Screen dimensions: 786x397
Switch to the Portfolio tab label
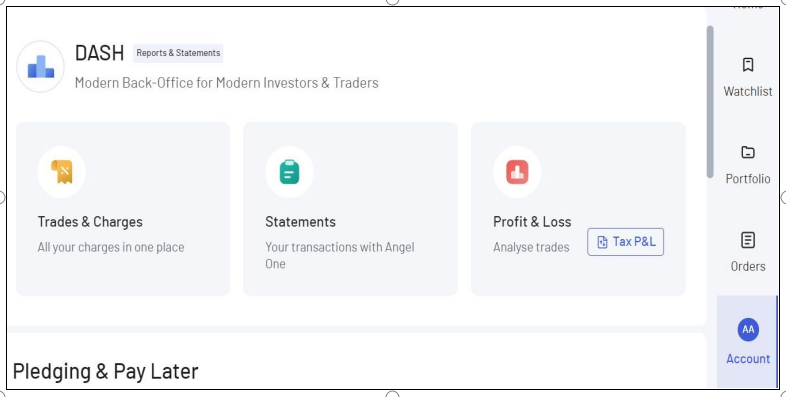(x=748, y=179)
